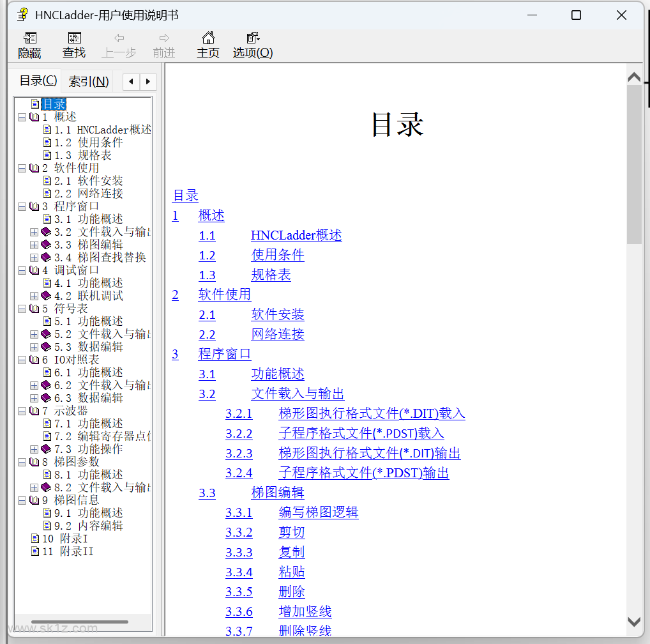Click the scroll-down arrow in content pane
The image size is (650, 644).
[634, 622]
